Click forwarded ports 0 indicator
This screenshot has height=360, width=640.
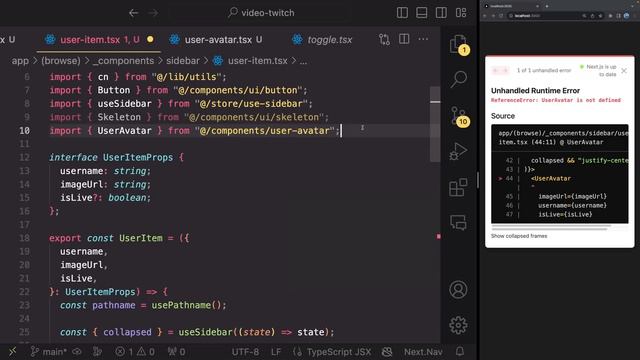pyautogui.click(x=176, y=351)
